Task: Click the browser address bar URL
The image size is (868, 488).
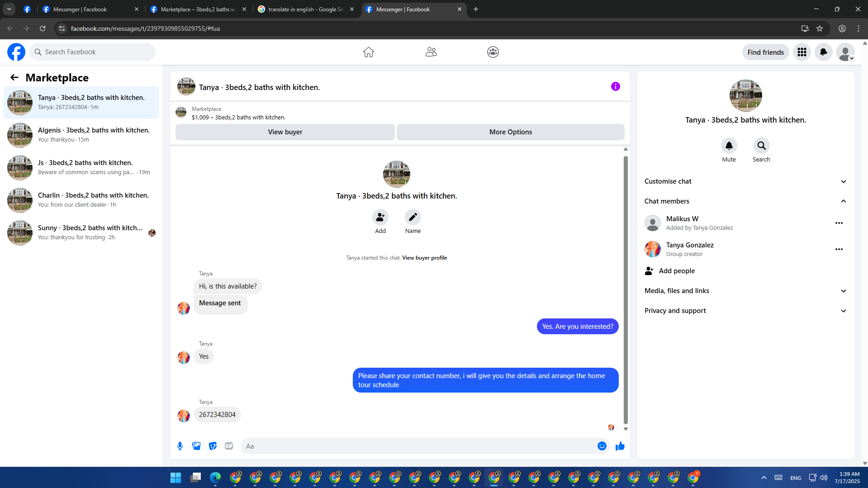Action: [x=145, y=28]
